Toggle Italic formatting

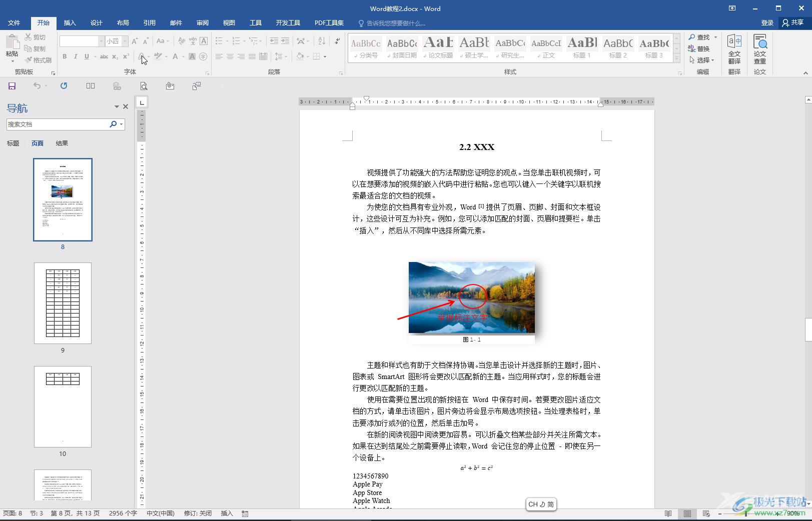pos(76,56)
